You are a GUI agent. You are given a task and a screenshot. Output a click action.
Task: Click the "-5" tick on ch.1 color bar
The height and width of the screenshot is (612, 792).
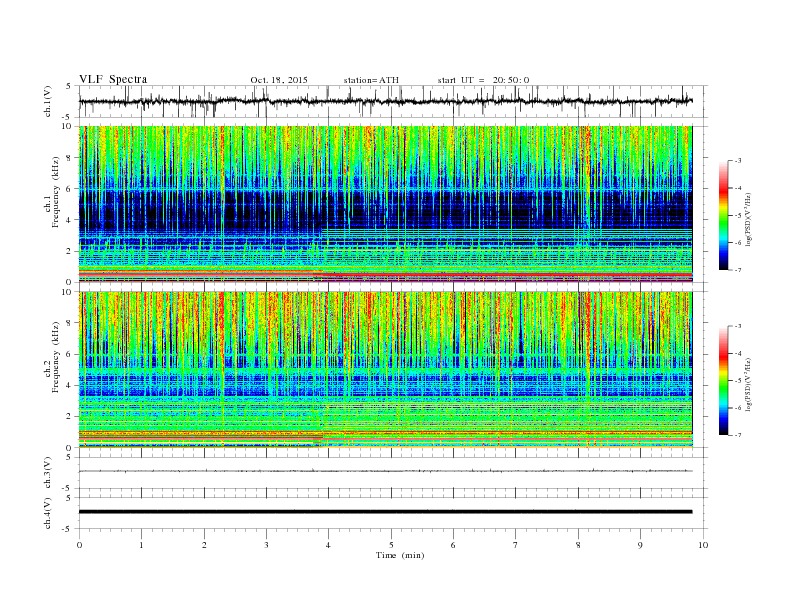[x=738, y=216]
